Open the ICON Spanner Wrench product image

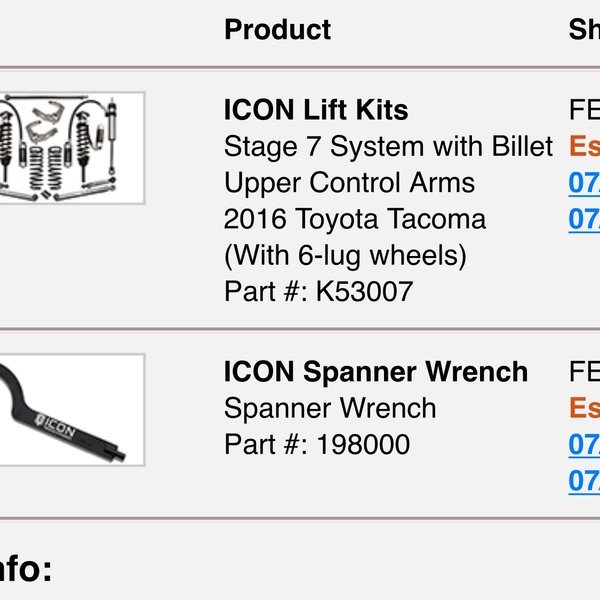point(72,410)
